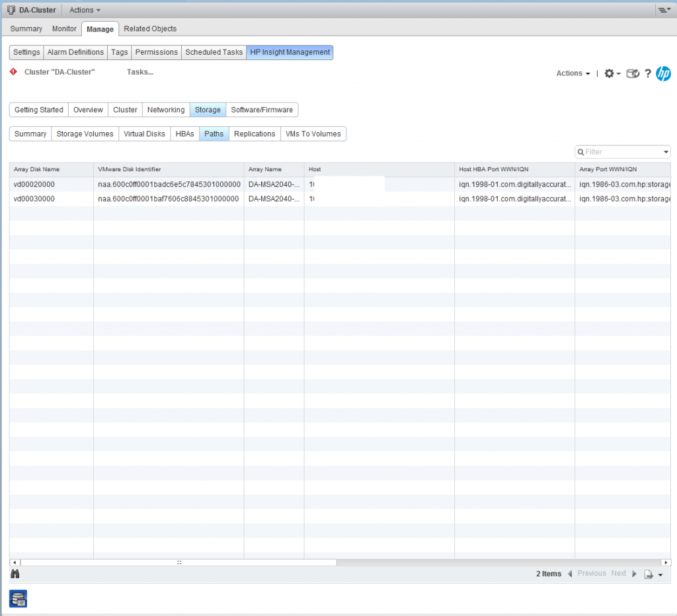Click the magnifier icon in the Filter box
Image resolution: width=677 pixels, height=616 pixels.
(x=580, y=151)
